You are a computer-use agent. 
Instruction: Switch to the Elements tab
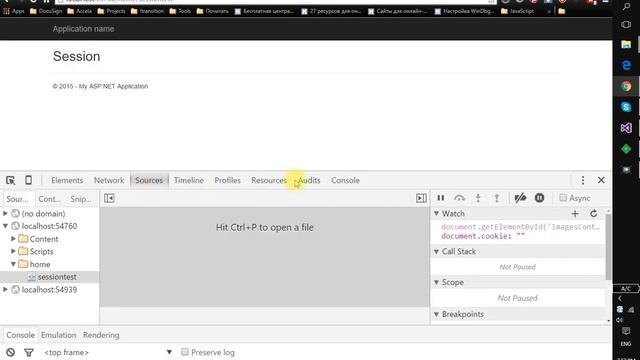click(67, 180)
